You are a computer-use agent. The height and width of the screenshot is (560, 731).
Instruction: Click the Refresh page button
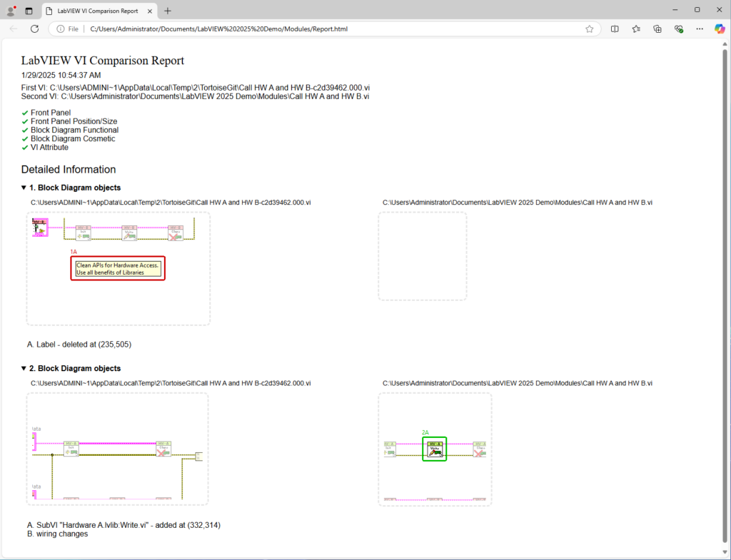point(34,29)
